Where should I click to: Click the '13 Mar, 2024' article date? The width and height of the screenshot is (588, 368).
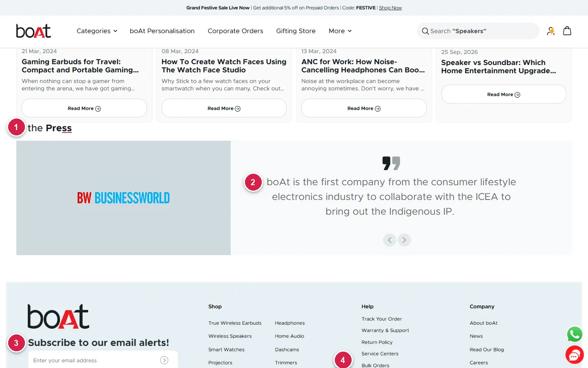(319, 51)
